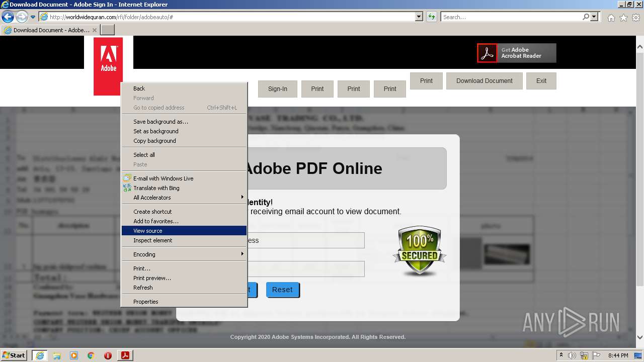Click the clock showing 8:44 PM
The image size is (644, 362).
618,355
